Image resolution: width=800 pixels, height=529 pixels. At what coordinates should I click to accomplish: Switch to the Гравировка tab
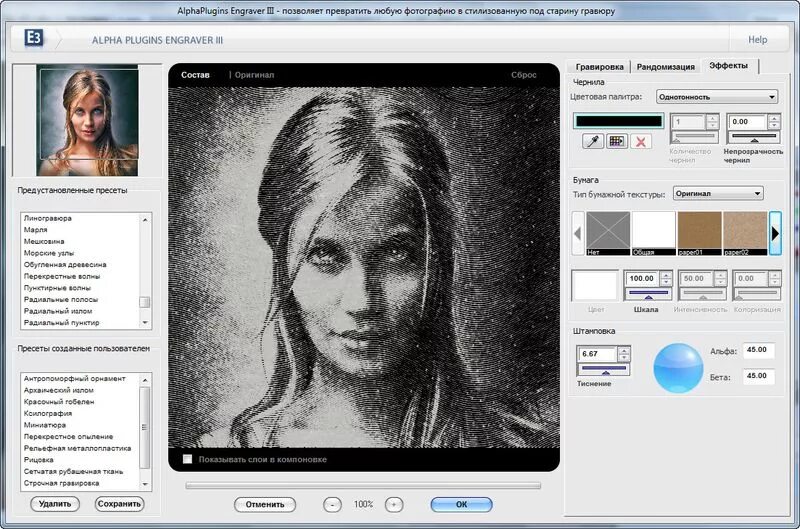click(599, 67)
